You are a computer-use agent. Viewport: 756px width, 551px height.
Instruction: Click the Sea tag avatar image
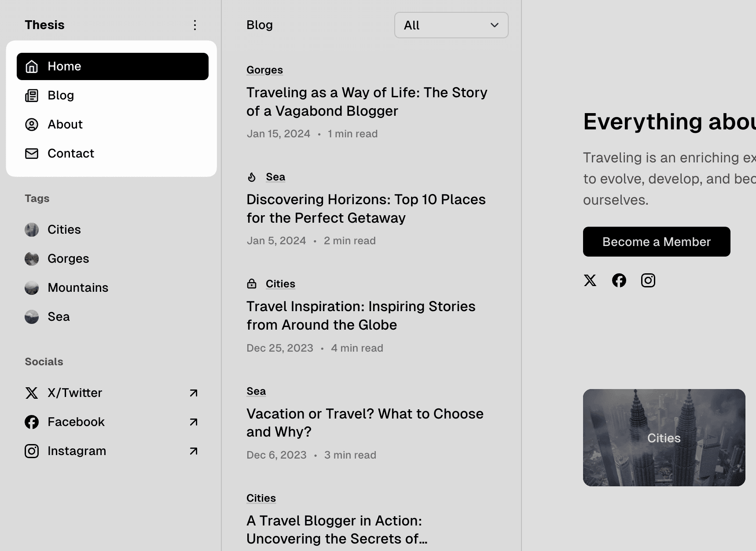32,317
